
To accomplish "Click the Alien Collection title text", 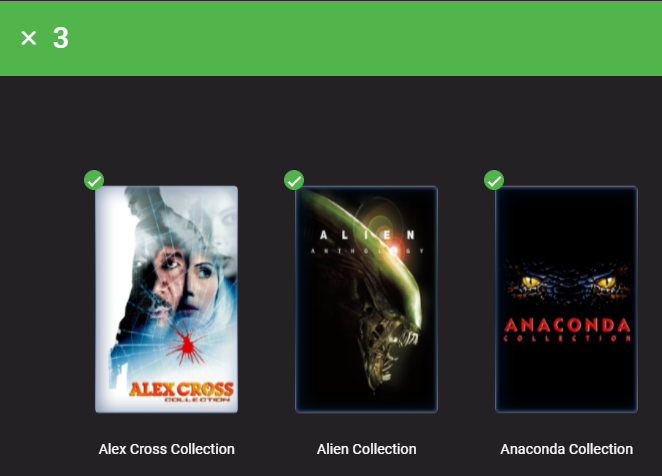I will click(x=366, y=449).
